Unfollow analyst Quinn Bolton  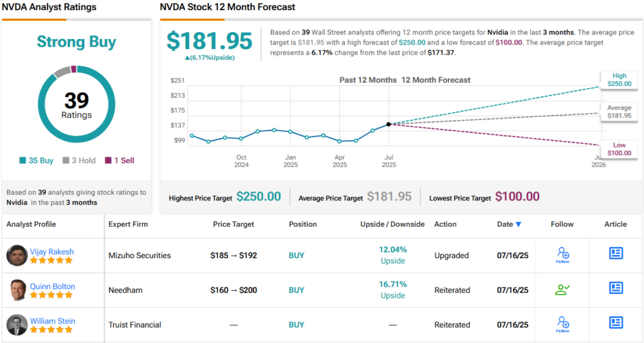[x=562, y=290]
